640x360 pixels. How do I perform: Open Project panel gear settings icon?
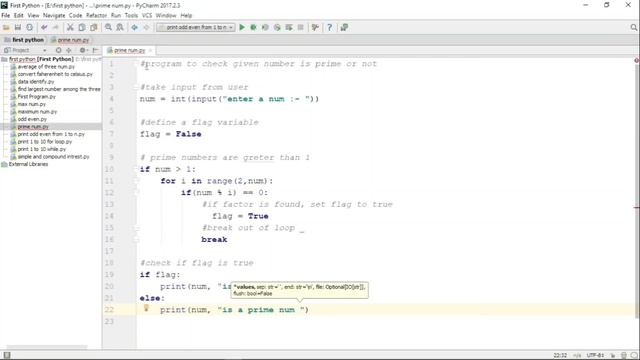click(x=83, y=50)
